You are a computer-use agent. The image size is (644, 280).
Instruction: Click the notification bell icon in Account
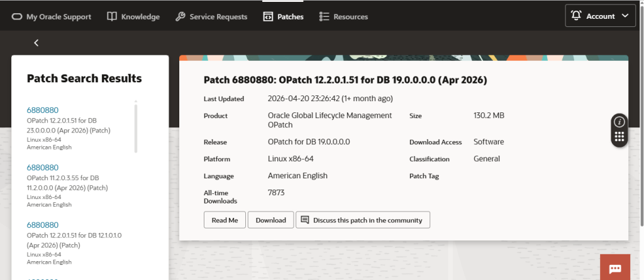[x=576, y=16]
